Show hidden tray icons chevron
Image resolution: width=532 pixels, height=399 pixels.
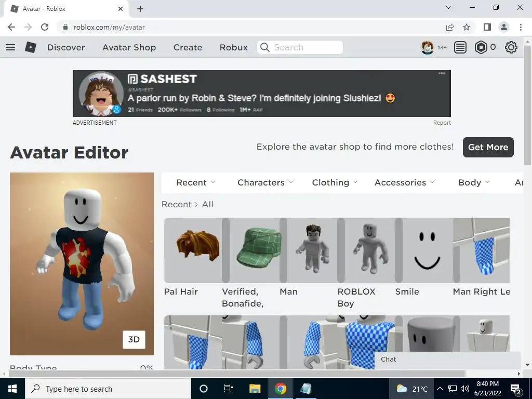point(440,389)
